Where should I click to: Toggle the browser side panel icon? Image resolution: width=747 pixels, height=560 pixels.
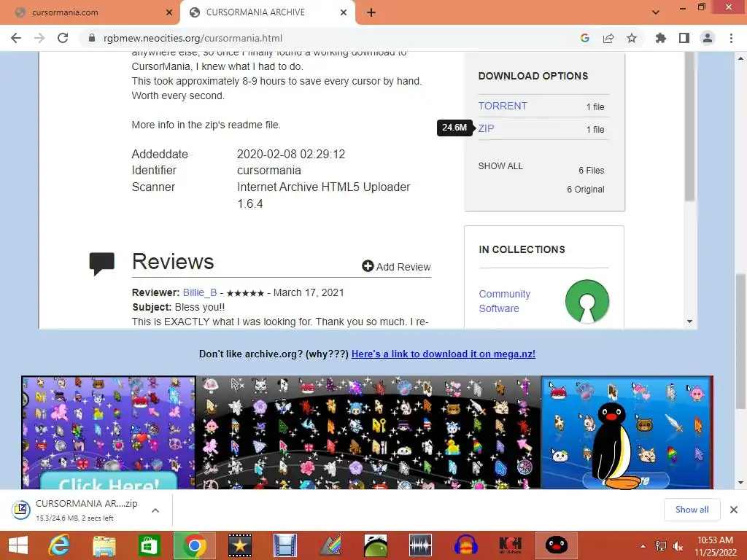pyautogui.click(x=684, y=38)
